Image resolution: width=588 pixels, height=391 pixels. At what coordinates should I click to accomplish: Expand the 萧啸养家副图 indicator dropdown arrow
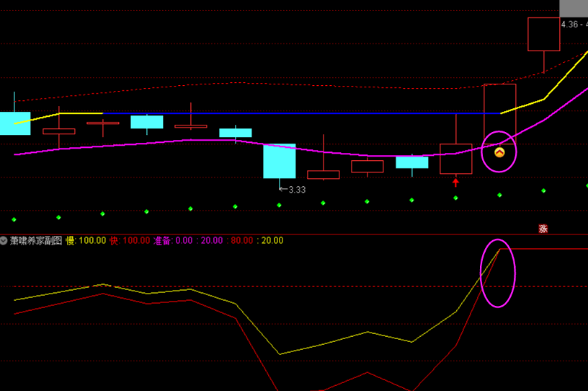[4, 240]
